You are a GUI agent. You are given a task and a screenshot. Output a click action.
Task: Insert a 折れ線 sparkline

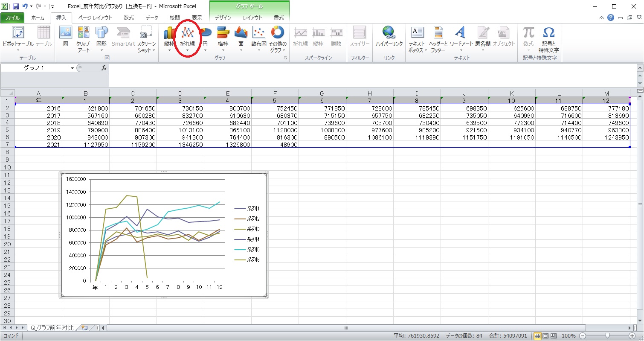(301, 38)
